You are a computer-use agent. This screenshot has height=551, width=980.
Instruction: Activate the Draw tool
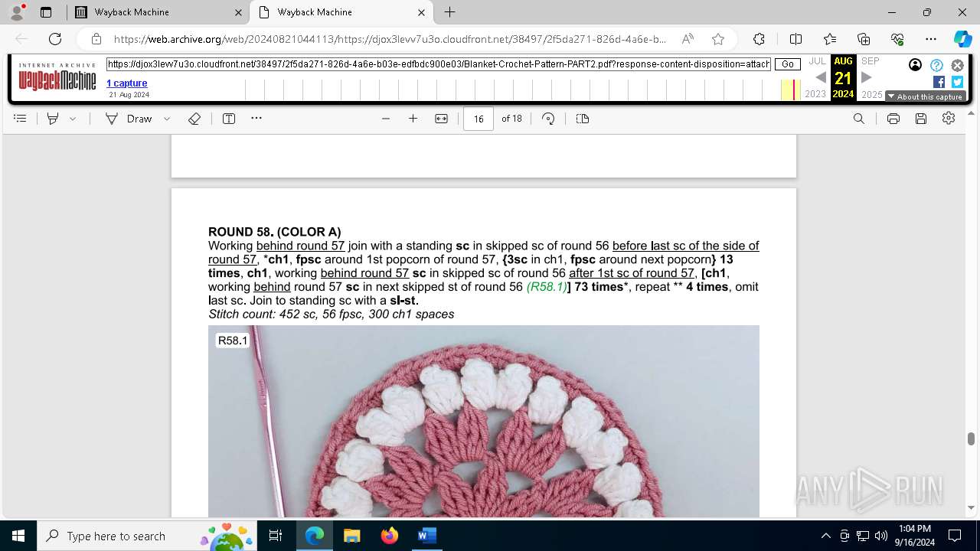129,119
